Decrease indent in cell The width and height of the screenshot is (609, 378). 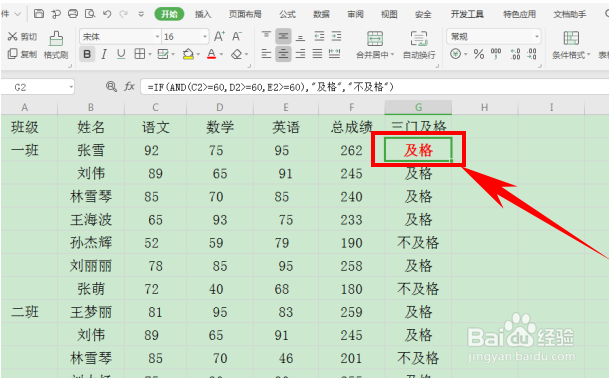point(319,37)
